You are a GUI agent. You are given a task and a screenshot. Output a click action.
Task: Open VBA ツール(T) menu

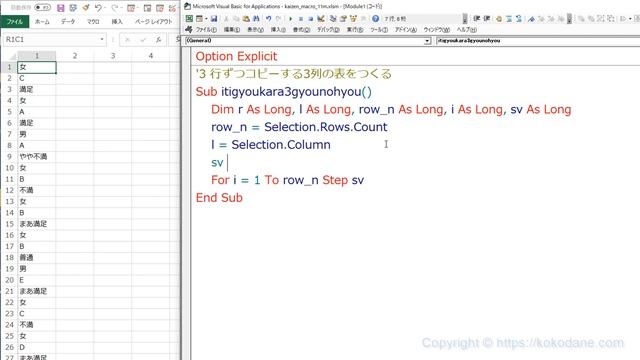379,30
